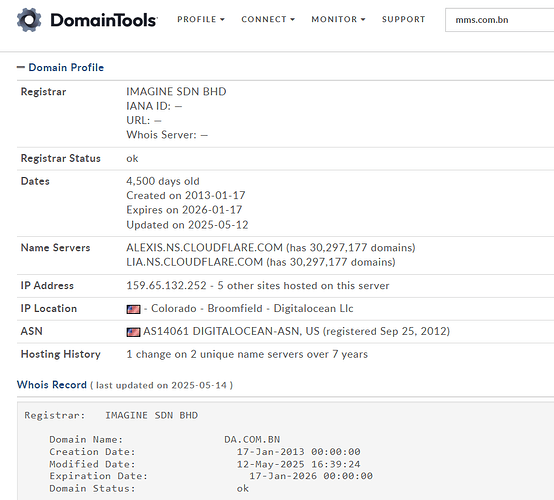Click the US flag in ASN row
This screenshot has width=554, height=500.
(x=133, y=332)
